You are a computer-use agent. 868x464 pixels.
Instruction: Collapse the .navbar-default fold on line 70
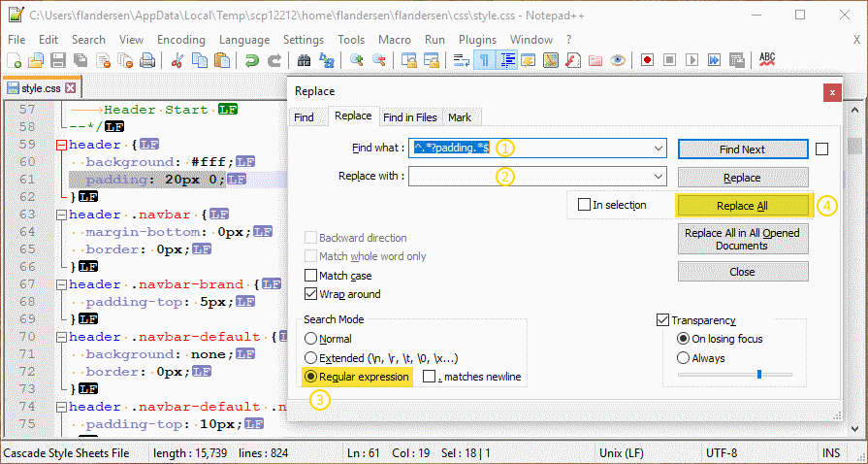point(61,337)
